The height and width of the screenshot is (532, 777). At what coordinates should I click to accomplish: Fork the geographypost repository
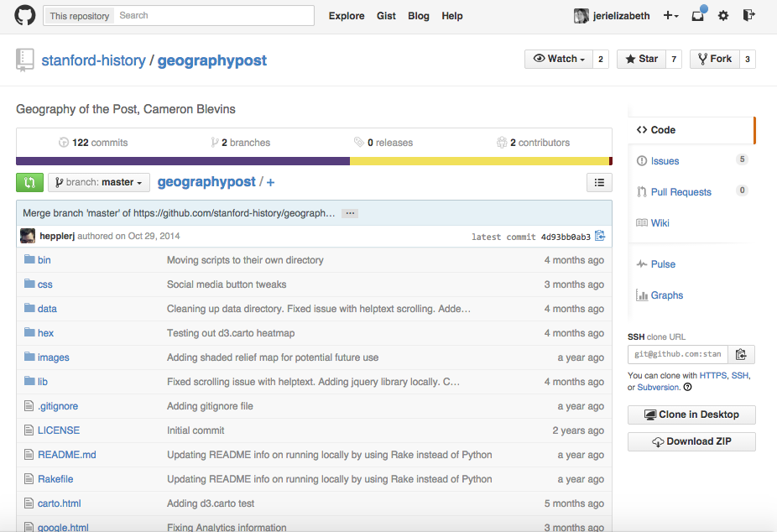pyautogui.click(x=715, y=59)
